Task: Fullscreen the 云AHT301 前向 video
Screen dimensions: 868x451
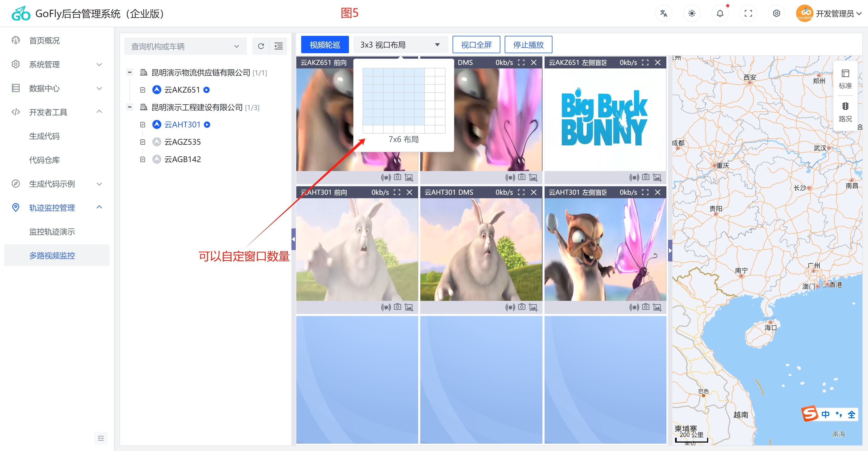Action: point(397,192)
